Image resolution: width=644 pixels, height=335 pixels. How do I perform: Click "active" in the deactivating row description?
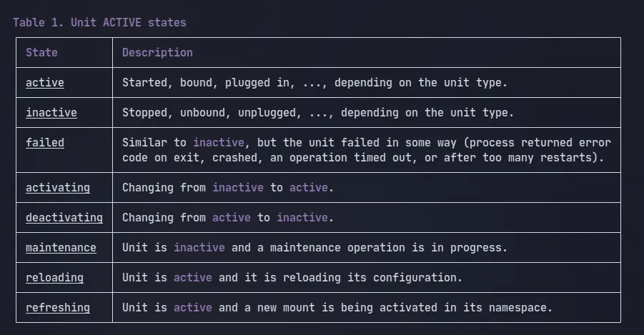click(231, 218)
